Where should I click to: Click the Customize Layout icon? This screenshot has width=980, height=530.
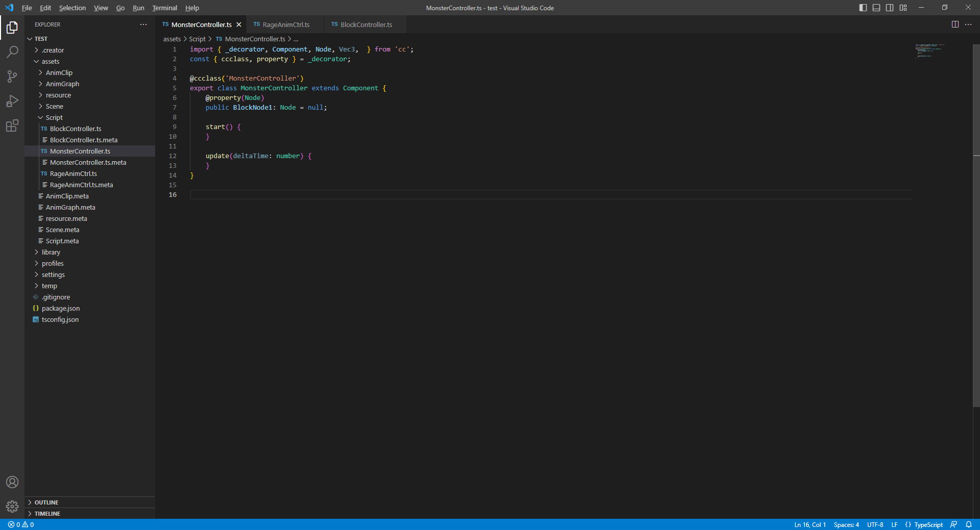tap(903, 8)
